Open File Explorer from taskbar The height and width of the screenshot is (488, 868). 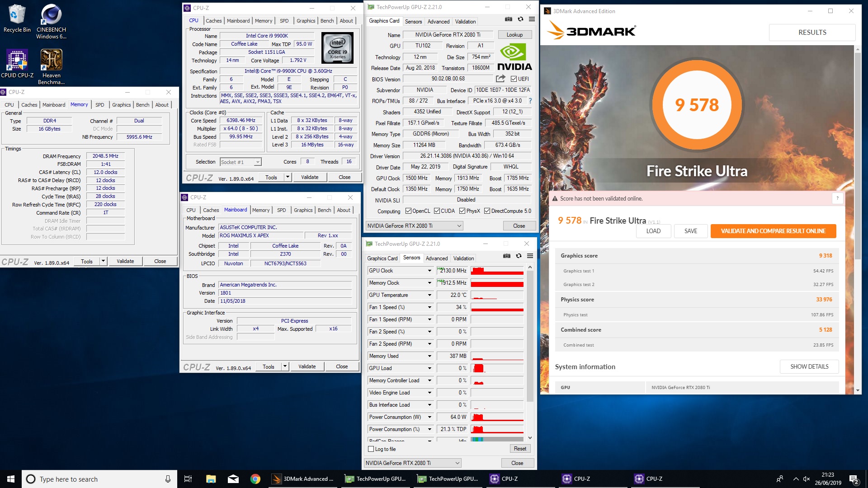pos(211,479)
